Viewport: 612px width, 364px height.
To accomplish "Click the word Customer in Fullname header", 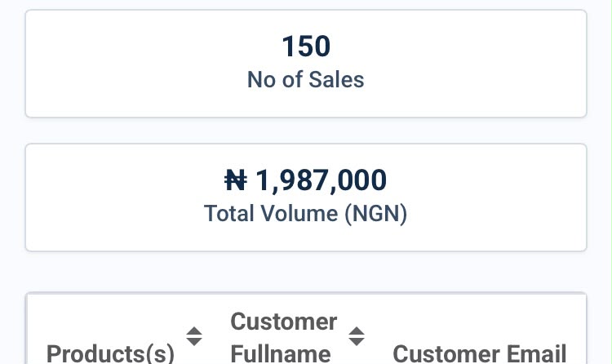I will coord(283,322).
